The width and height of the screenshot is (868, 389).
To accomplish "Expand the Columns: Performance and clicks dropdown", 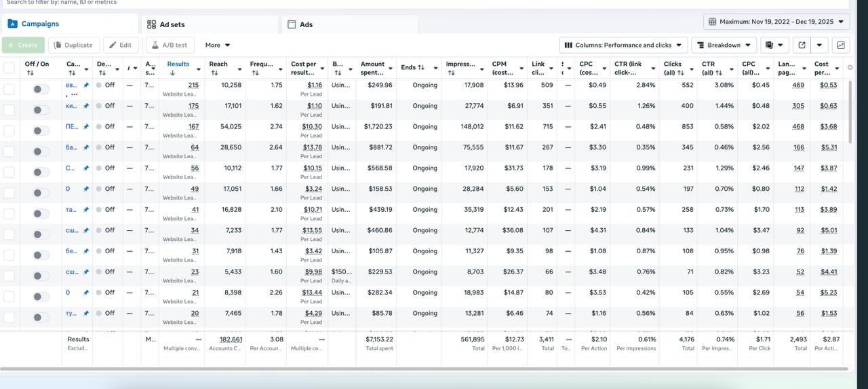I will pyautogui.click(x=623, y=45).
